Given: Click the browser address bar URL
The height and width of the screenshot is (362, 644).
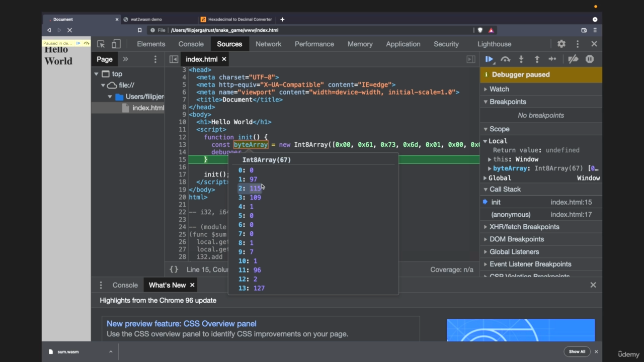Looking at the screenshot, I should click(x=224, y=30).
